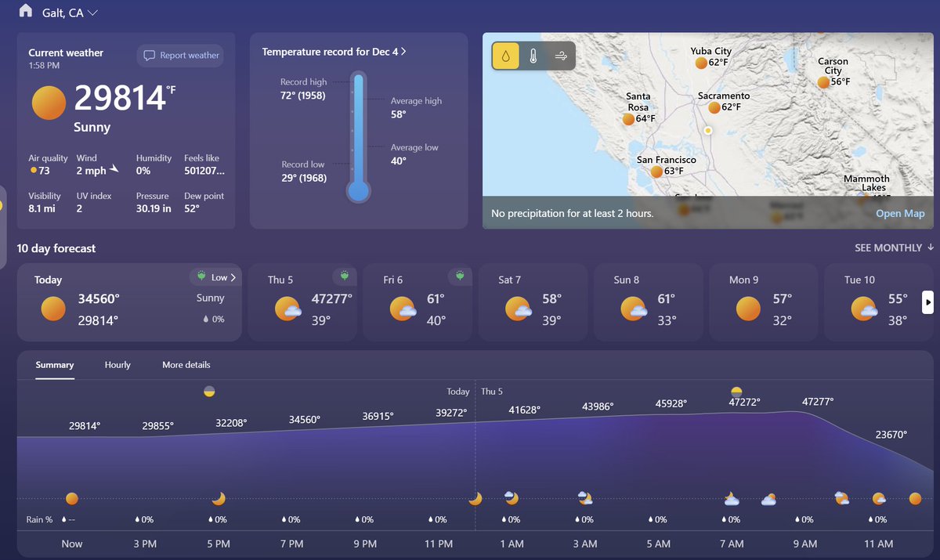Click the sunny icon on the Today forecast card
Image resolution: width=940 pixels, height=560 pixels.
tap(52, 309)
